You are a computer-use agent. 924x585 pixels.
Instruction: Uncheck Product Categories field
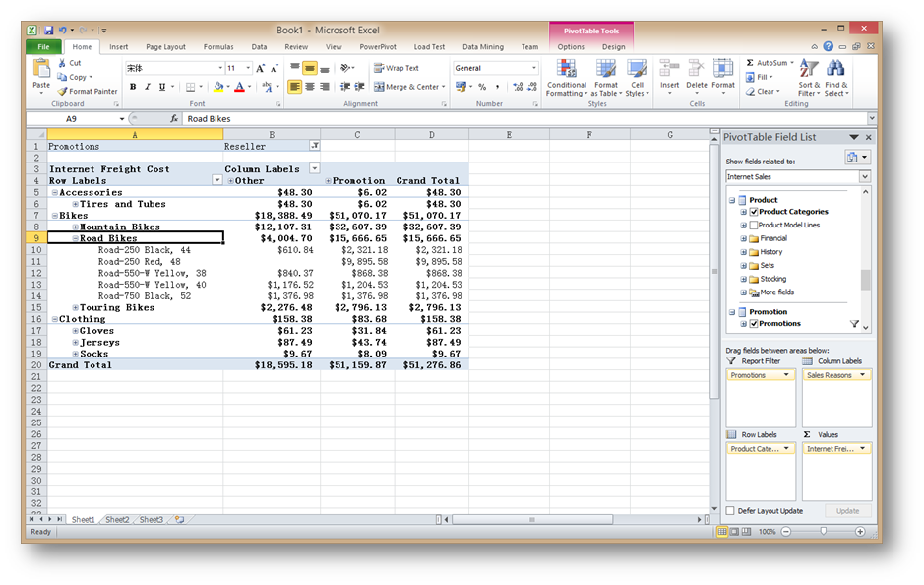[754, 212]
